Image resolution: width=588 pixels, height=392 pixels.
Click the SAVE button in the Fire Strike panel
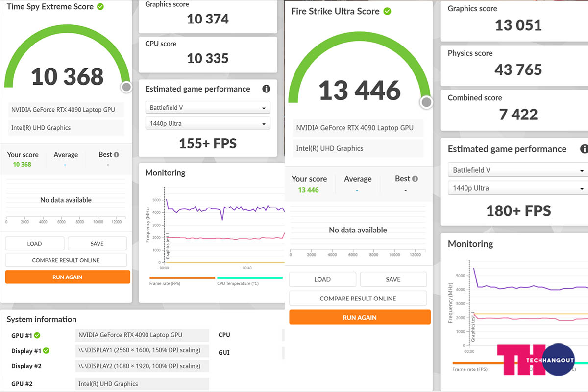click(393, 279)
